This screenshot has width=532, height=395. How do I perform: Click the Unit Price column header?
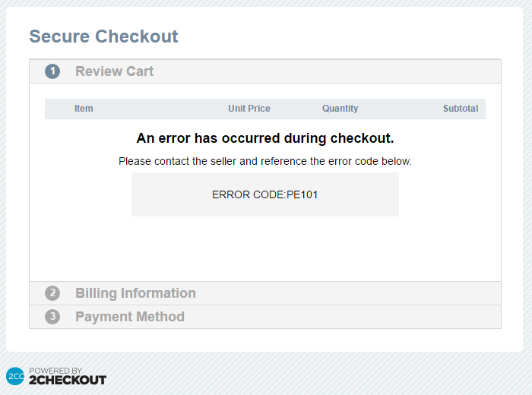click(249, 109)
